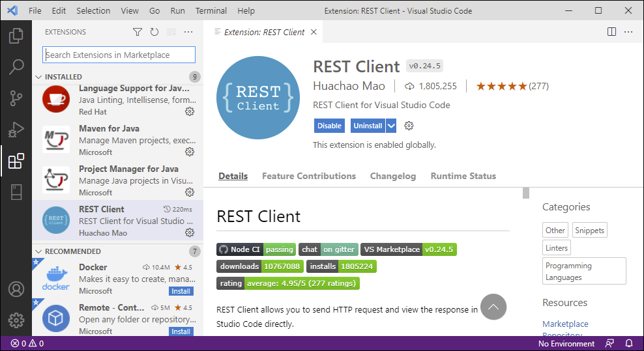
Task: Switch to Runtime Status tab
Action: click(x=463, y=176)
